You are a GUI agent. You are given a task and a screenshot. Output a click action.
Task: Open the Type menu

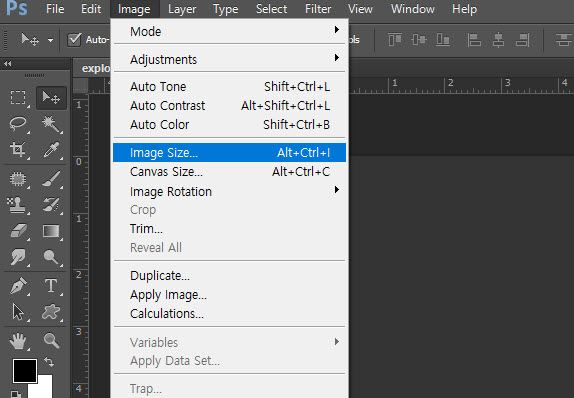click(x=226, y=9)
